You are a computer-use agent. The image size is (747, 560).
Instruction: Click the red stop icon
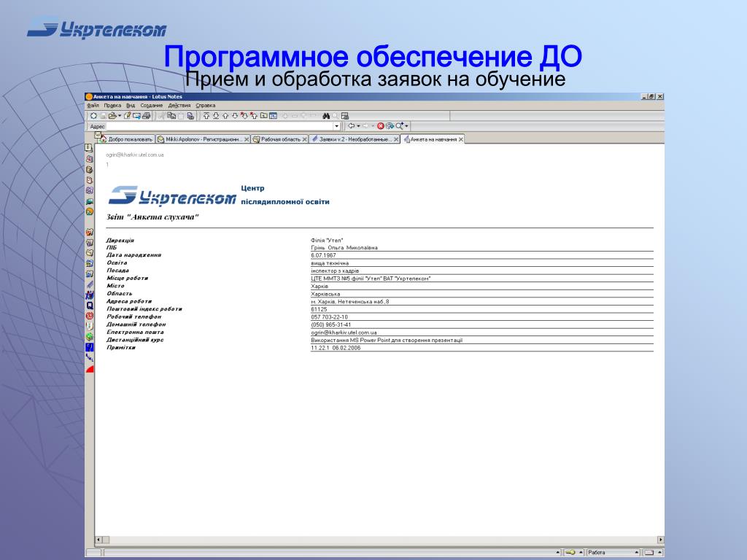[380, 126]
